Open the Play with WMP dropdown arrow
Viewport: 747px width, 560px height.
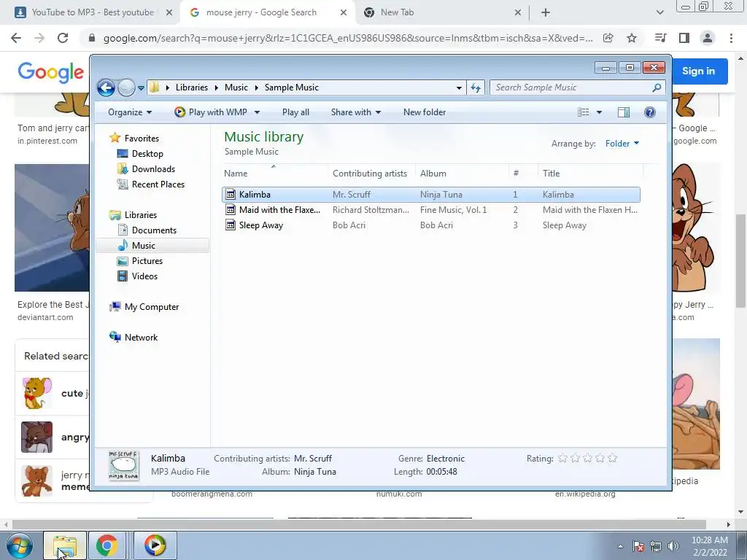[257, 112]
